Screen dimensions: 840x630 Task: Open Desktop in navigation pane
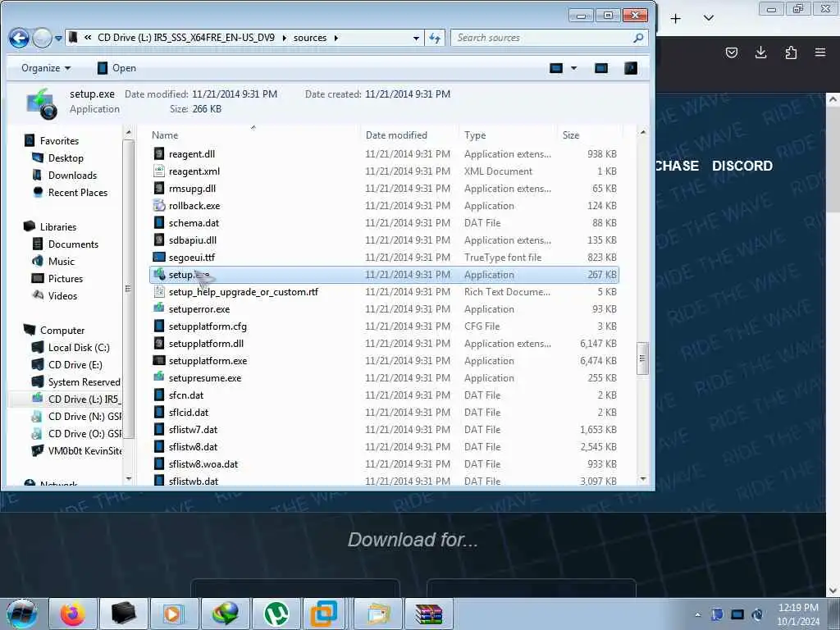pyautogui.click(x=66, y=158)
